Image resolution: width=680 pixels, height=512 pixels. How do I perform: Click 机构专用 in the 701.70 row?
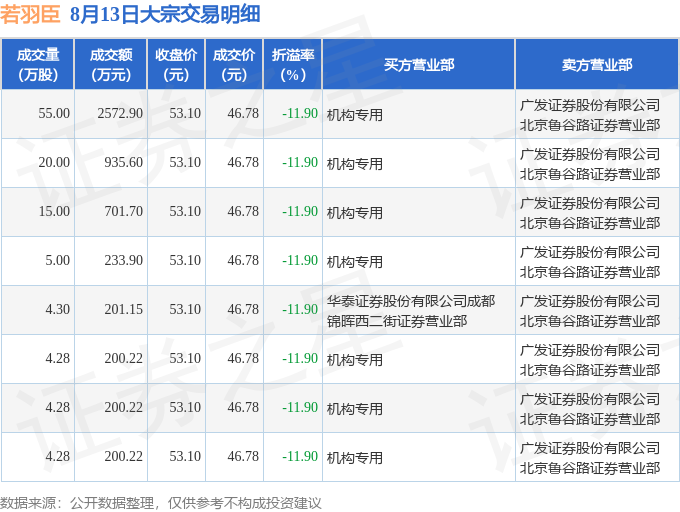point(355,213)
